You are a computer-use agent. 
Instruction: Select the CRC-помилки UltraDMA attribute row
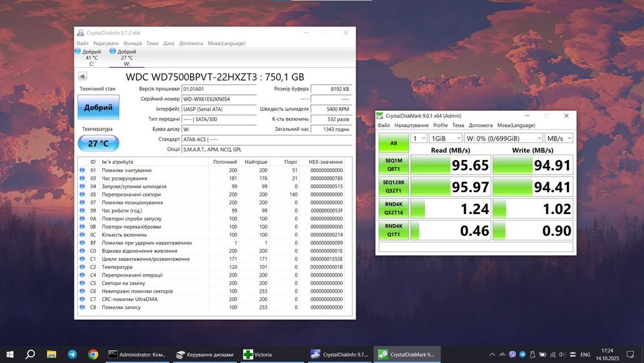[211, 299]
